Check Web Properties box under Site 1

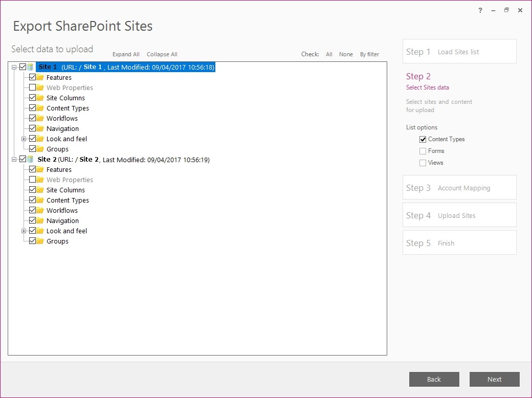[33, 87]
